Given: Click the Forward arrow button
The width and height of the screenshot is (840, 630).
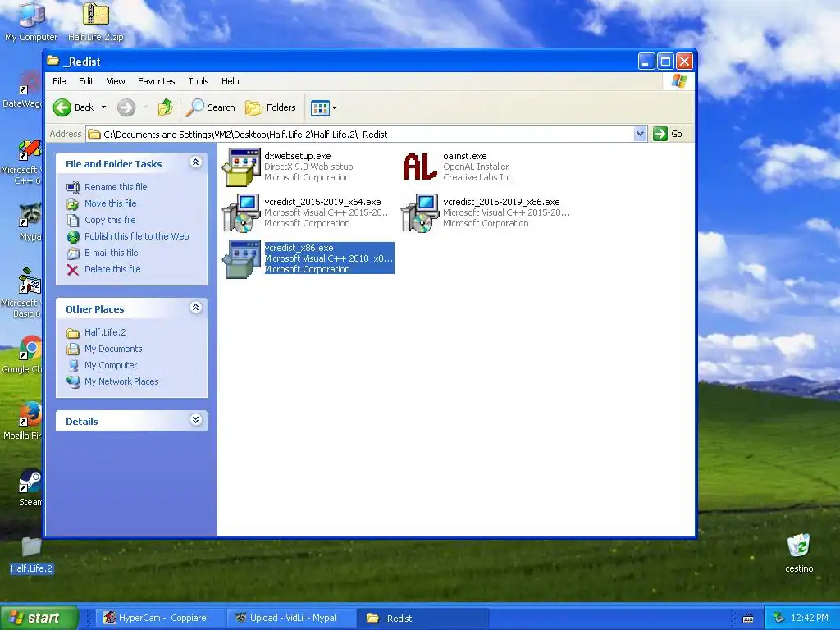Looking at the screenshot, I should pos(126,107).
